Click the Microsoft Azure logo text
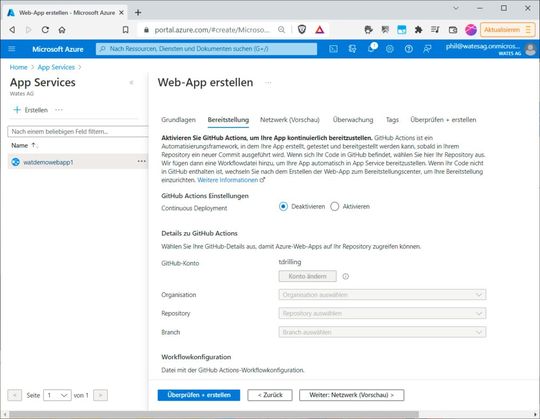The width and height of the screenshot is (540, 419). point(58,49)
